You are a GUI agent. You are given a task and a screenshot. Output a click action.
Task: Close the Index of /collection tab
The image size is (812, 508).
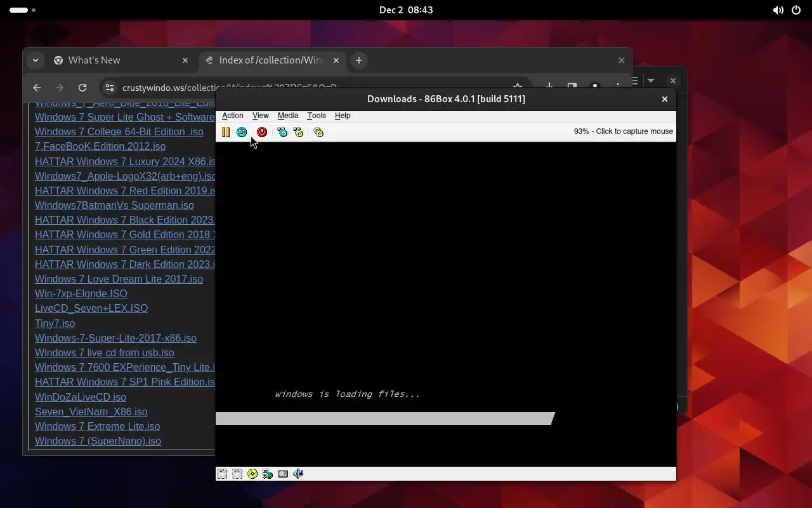[x=336, y=60]
